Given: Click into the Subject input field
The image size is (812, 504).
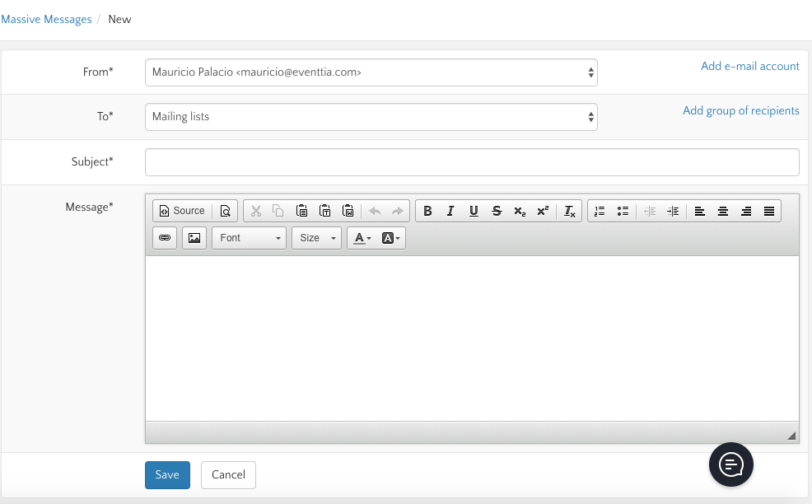Looking at the screenshot, I should click(472, 162).
